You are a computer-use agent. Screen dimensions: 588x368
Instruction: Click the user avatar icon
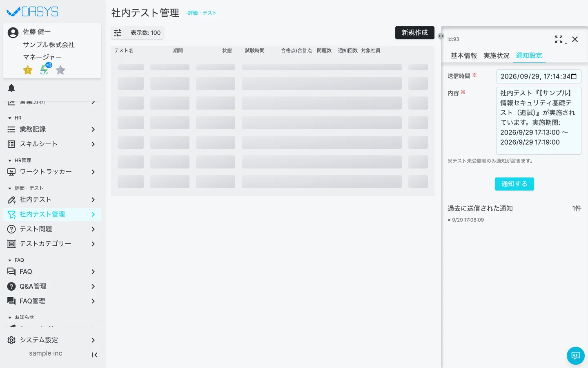[x=13, y=33]
